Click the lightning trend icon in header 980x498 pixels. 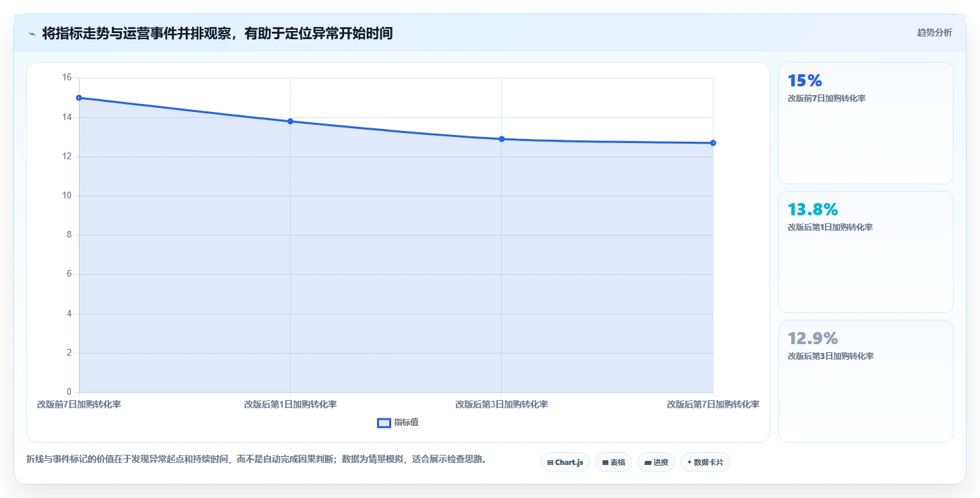[x=32, y=34]
